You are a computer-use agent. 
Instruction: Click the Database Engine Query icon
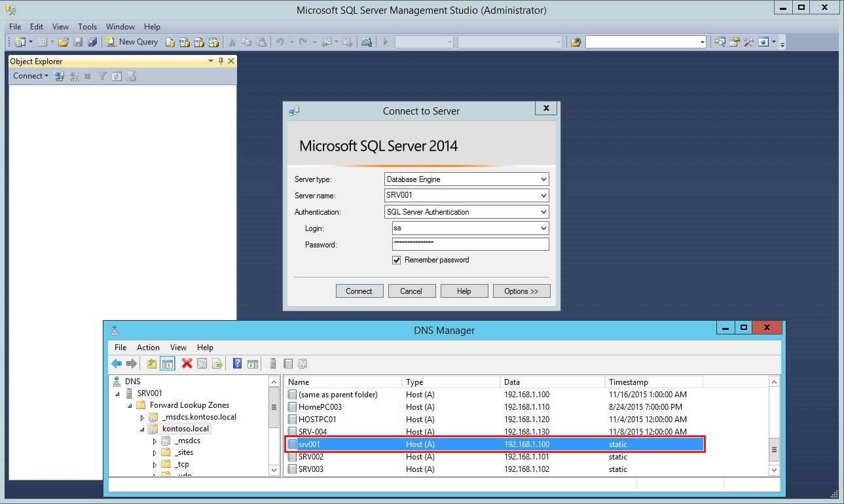(170, 42)
